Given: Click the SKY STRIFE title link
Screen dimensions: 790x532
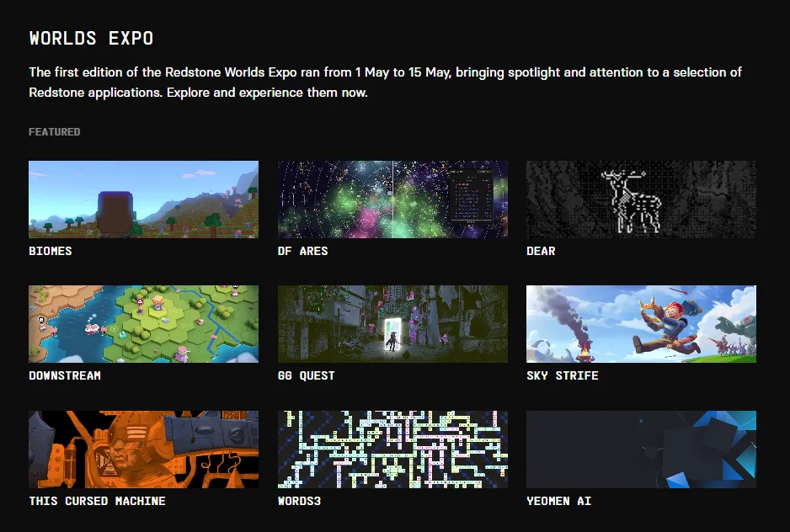Looking at the screenshot, I should pos(563,375).
